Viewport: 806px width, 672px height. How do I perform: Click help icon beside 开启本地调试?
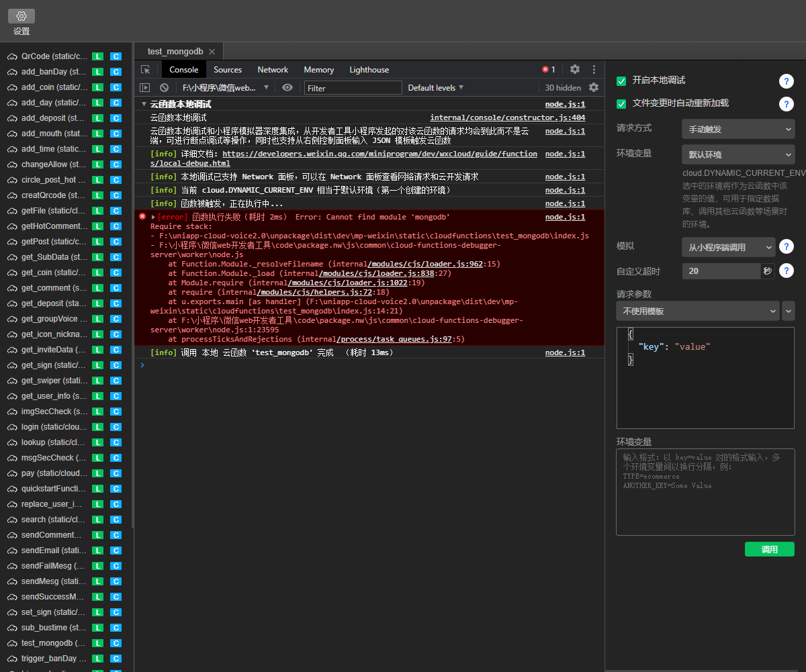pyautogui.click(x=787, y=81)
